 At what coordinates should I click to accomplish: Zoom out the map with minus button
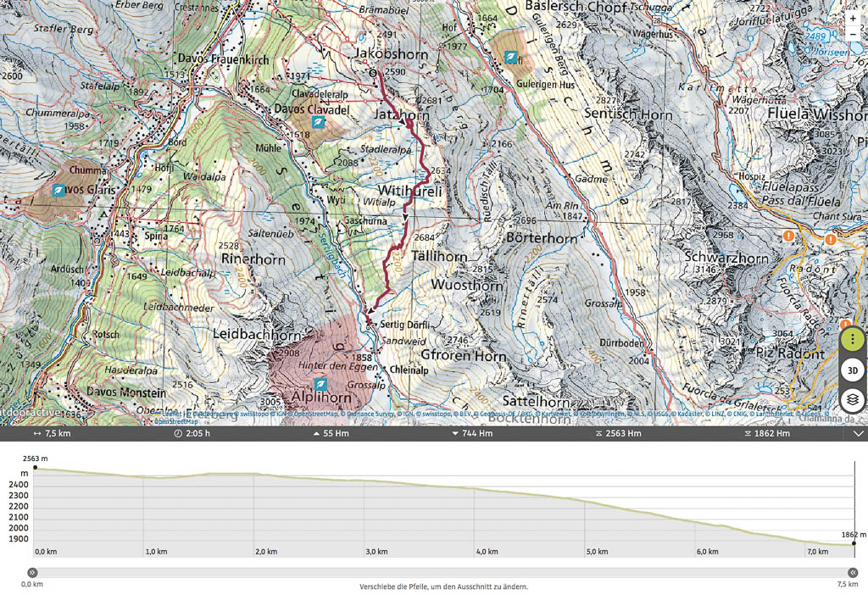(853, 35)
